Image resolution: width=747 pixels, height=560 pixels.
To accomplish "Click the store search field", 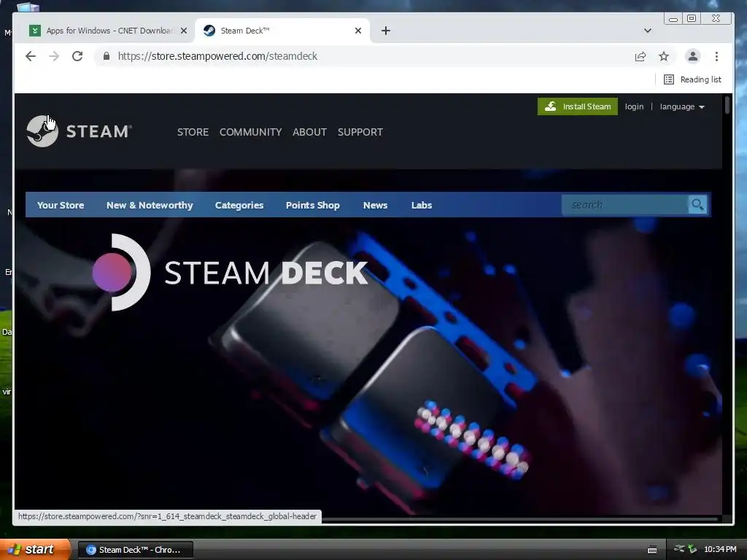I will (x=624, y=205).
